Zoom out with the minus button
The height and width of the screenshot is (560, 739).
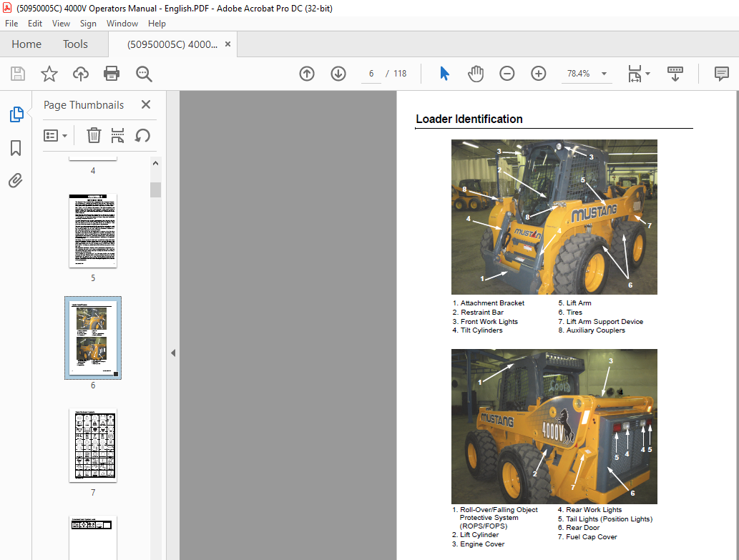[x=507, y=74]
